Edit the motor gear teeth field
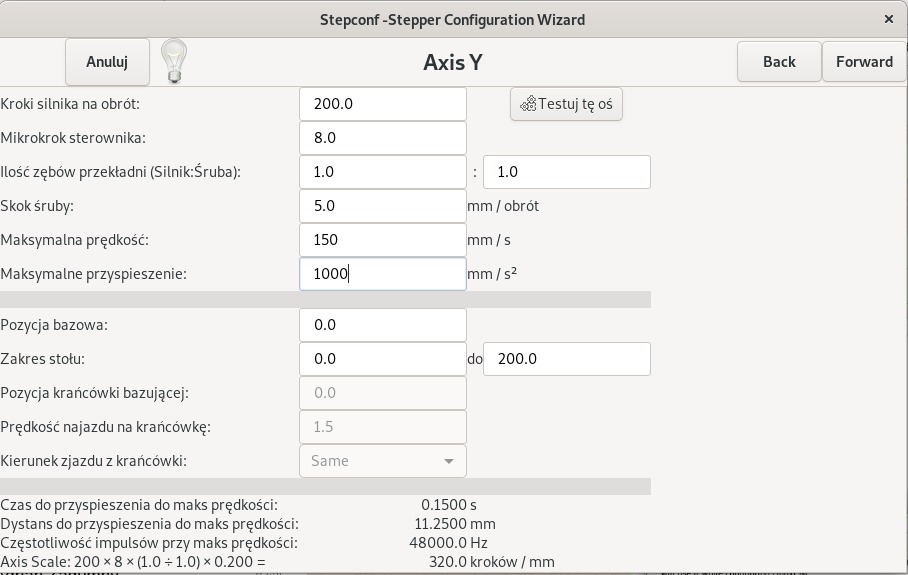The height and width of the screenshot is (575, 908). tap(383, 172)
